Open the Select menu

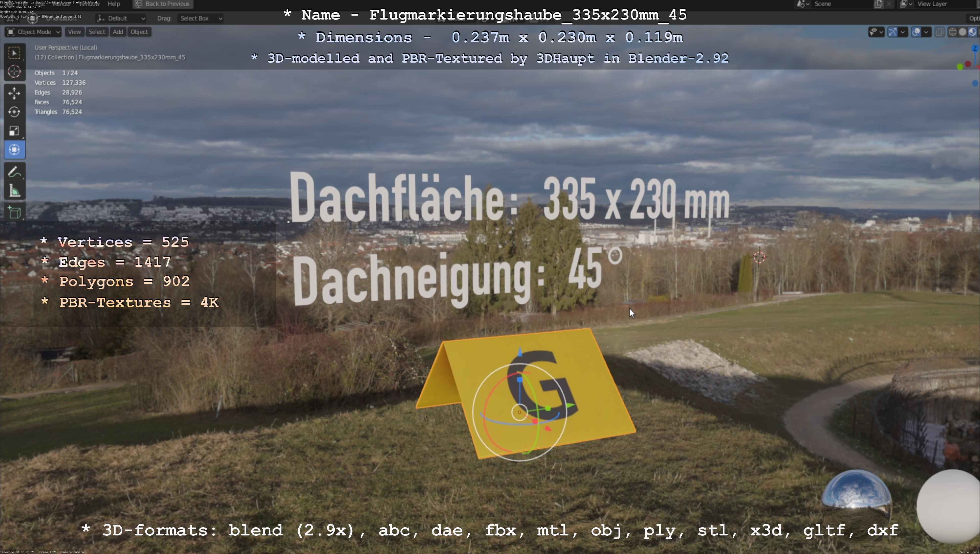click(97, 32)
